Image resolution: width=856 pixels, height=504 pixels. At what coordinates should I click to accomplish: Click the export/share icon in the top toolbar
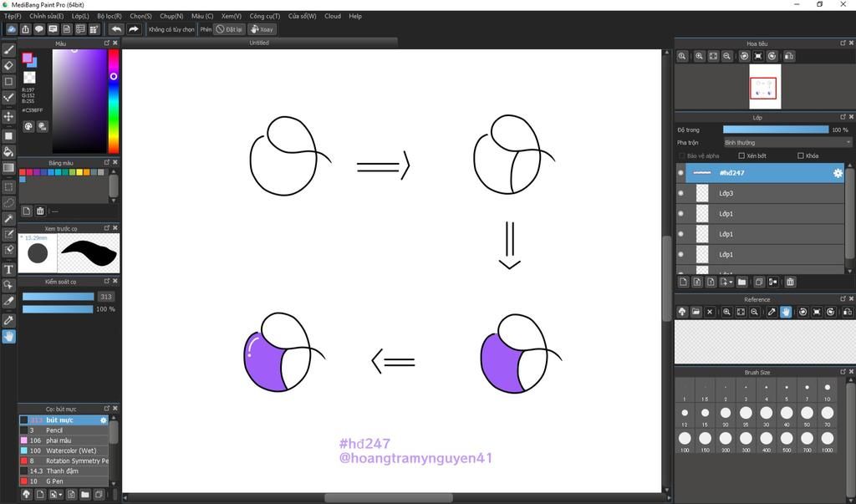coord(25,29)
